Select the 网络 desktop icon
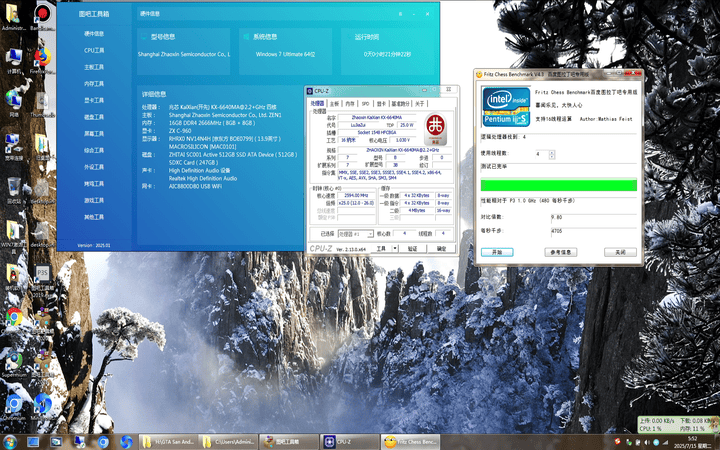The height and width of the screenshot is (450, 720). (13, 102)
